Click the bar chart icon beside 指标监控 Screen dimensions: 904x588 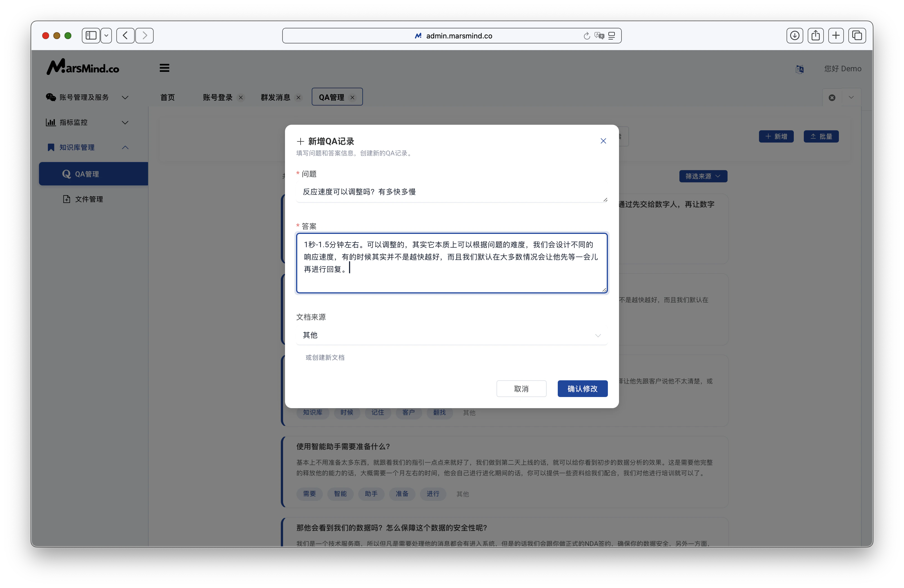51,122
